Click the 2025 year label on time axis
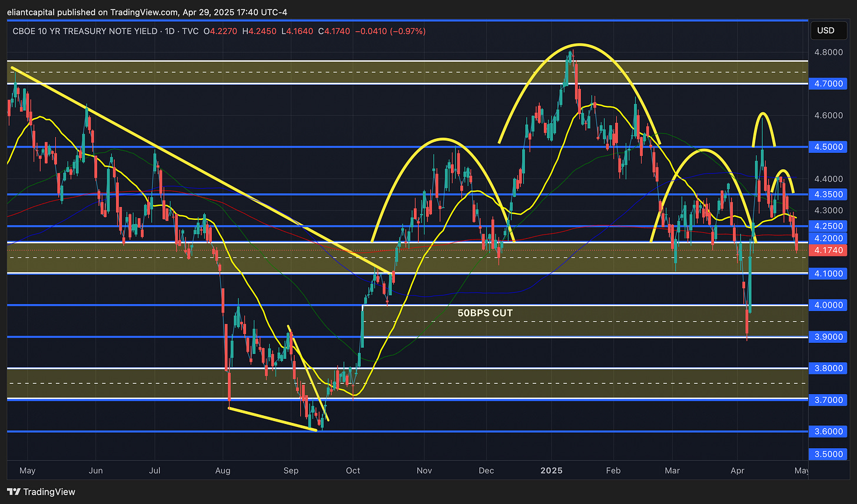The image size is (857, 504). coord(552,470)
